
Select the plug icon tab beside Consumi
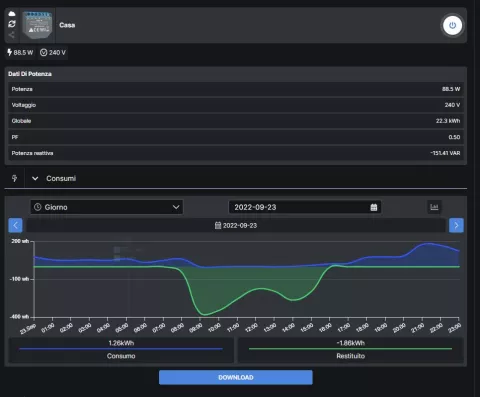(x=14, y=178)
